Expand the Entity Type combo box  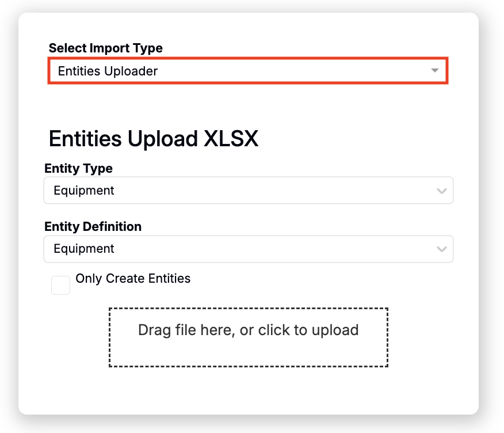tap(248, 191)
